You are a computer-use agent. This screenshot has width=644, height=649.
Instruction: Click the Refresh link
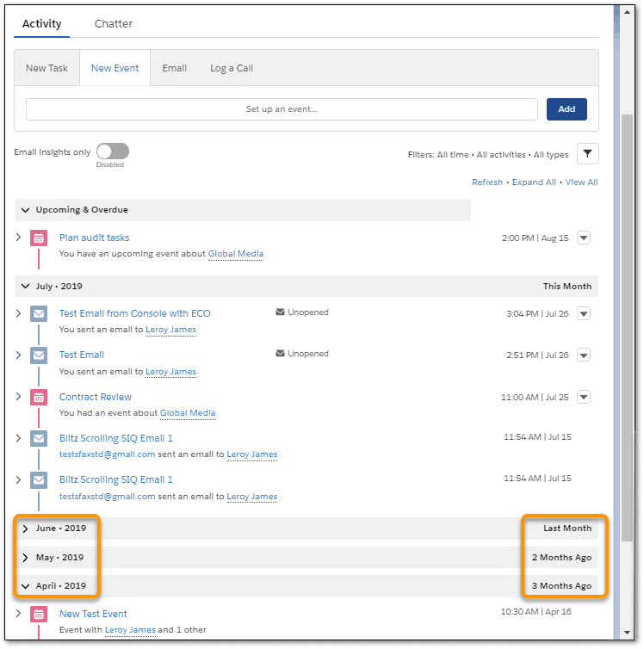487,182
